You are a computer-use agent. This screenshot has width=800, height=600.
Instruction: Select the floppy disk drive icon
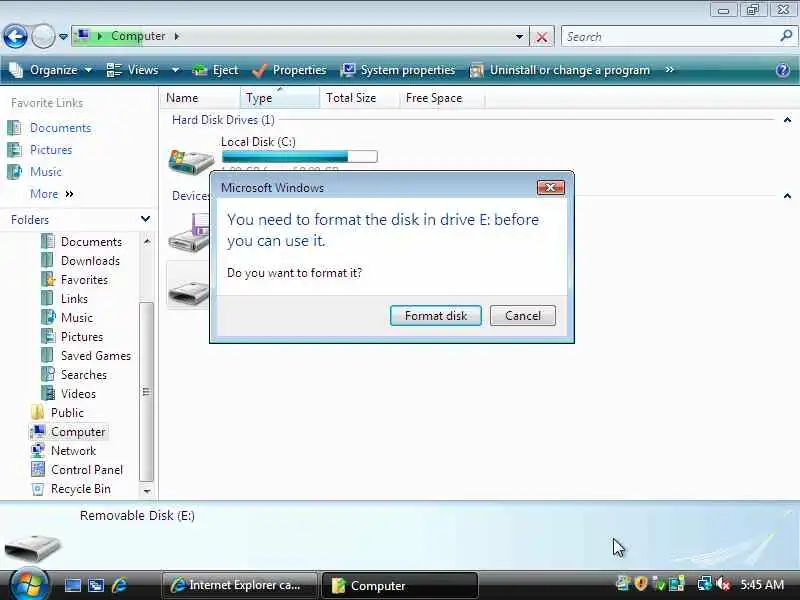click(188, 233)
